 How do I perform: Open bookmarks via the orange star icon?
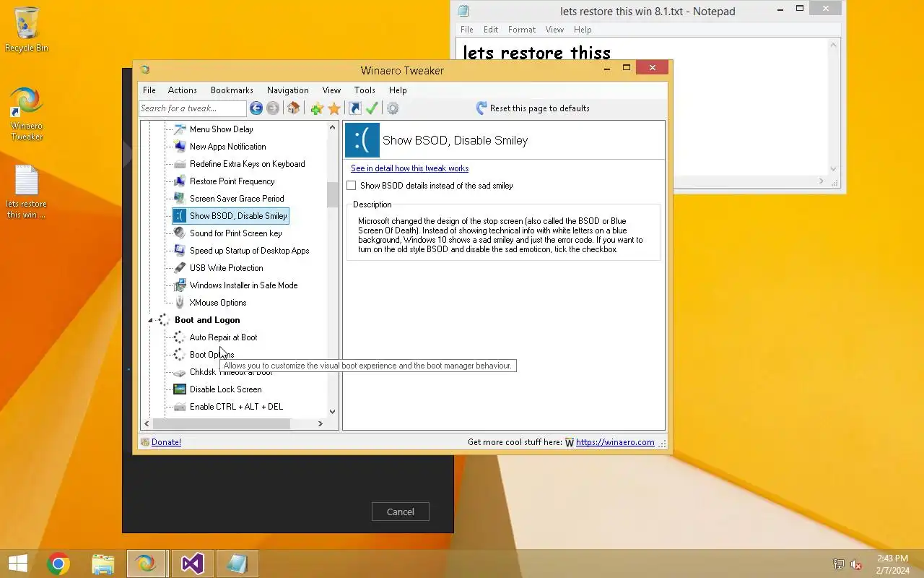[334, 108]
